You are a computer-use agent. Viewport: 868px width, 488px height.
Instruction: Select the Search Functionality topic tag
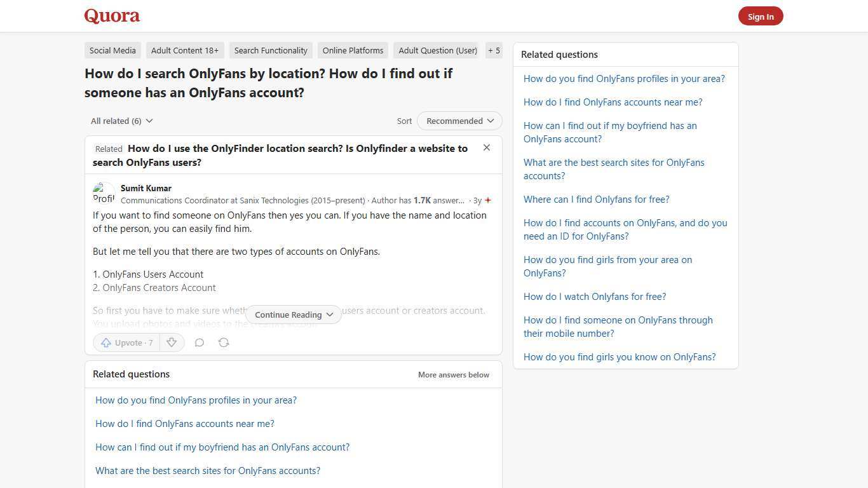click(x=271, y=50)
